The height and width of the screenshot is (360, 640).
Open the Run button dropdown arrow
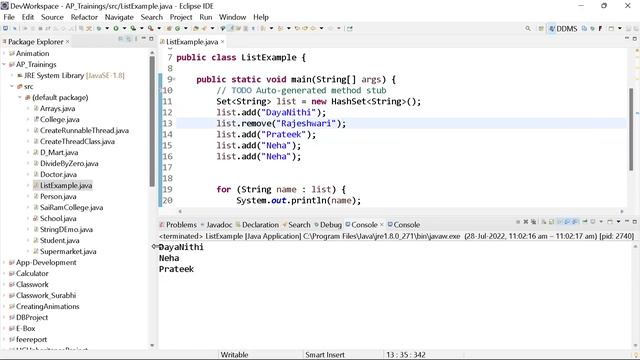(124, 29)
